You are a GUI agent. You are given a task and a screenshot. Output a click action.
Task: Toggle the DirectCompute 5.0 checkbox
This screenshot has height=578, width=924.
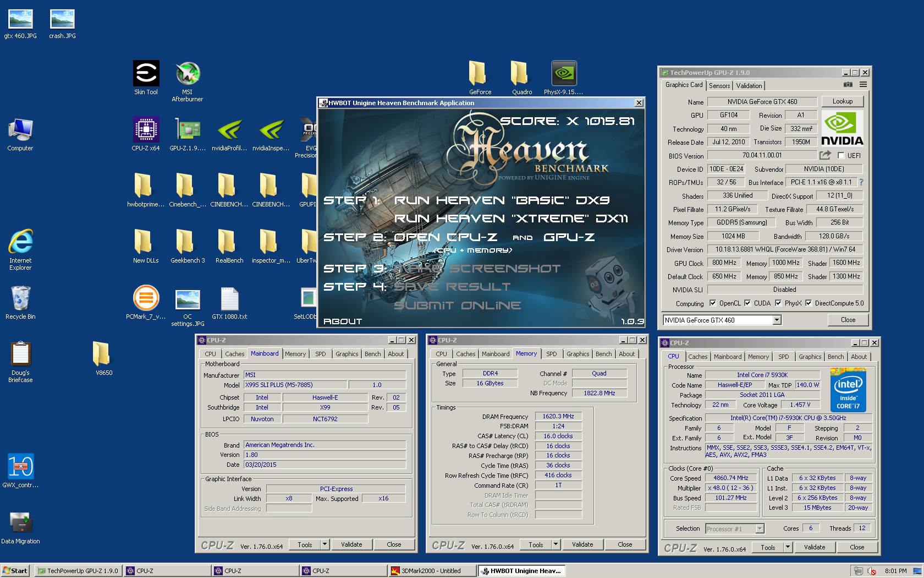point(809,303)
